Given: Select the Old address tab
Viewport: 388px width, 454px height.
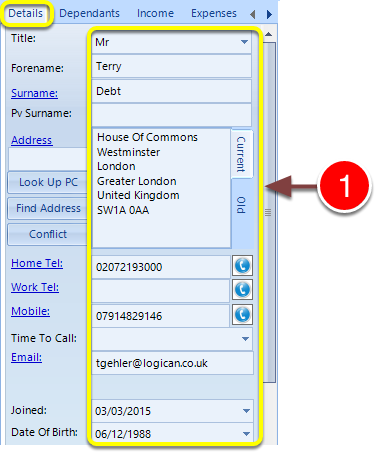Looking at the screenshot, I should click(x=241, y=205).
